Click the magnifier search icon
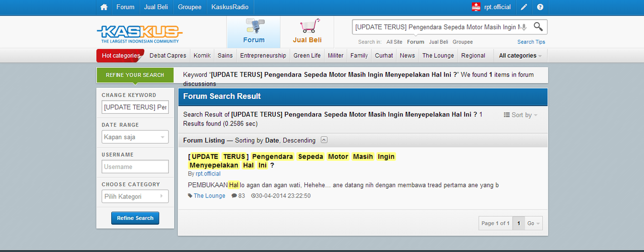 click(538, 27)
